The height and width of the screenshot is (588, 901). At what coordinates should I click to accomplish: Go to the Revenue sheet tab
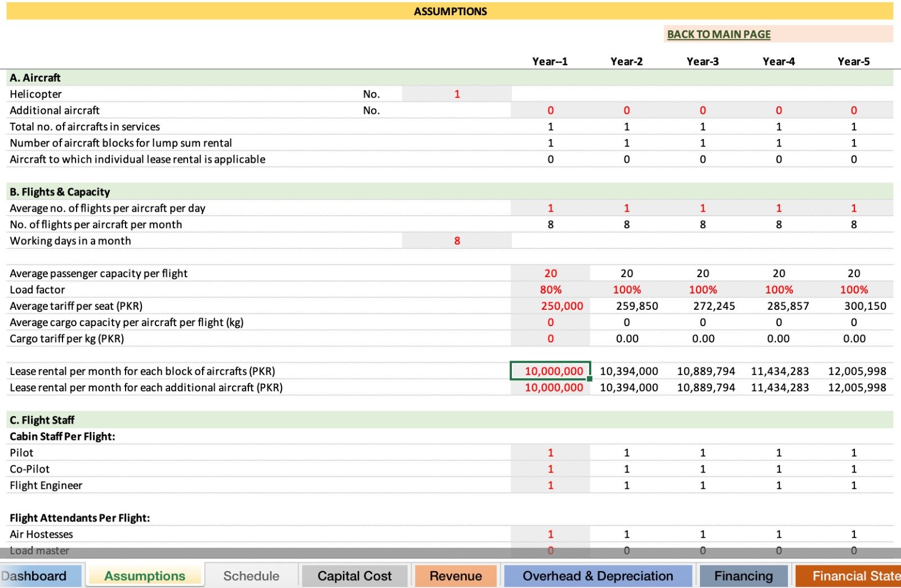(x=456, y=576)
